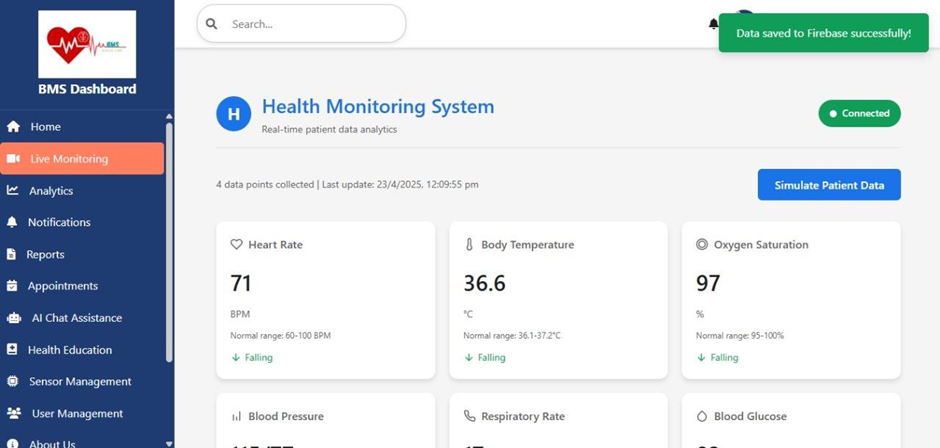Click "Normal range: 60-100 BPM" text
The image size is (940, 448).
click(x=281, y=336)
